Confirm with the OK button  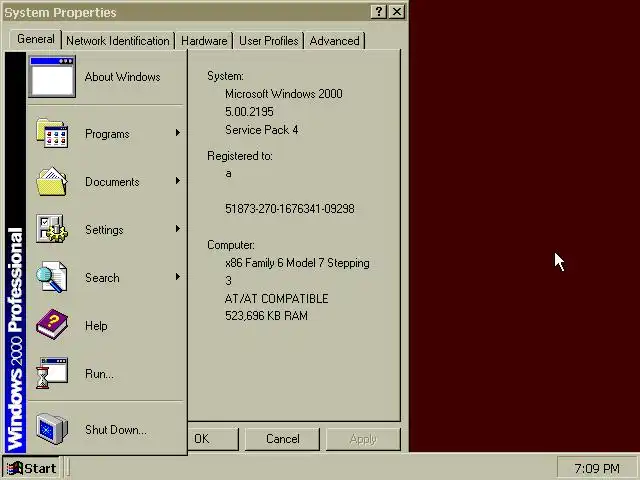click(213, 439)
